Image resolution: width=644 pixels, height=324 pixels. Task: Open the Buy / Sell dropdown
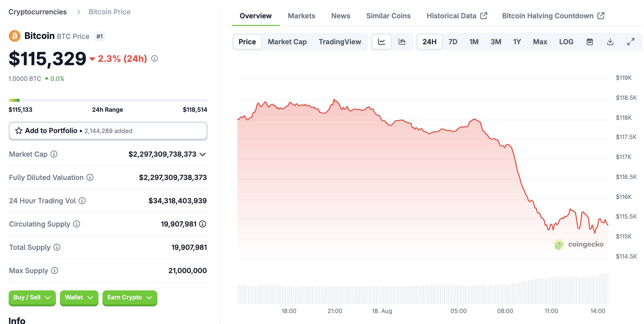point(32,297)
